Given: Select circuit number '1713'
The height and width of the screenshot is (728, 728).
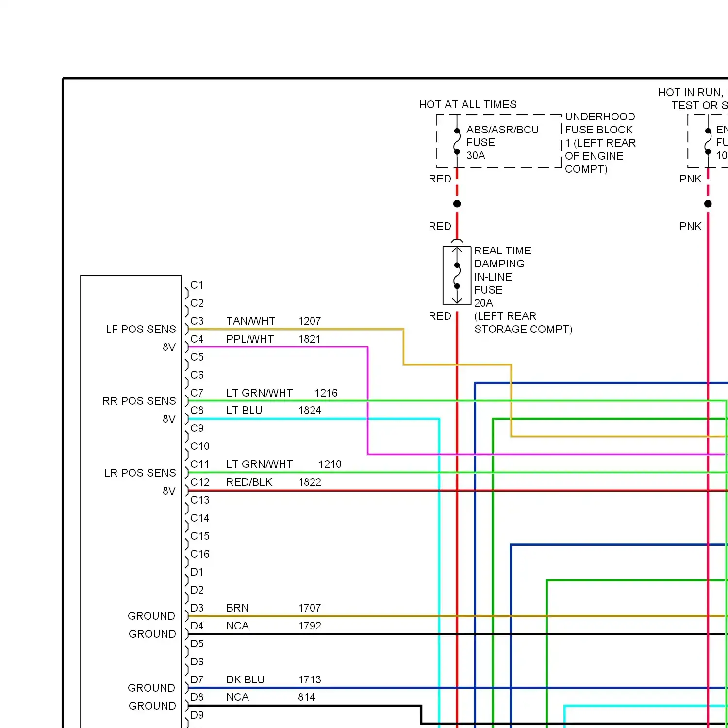Looking at the screenshot, I should 310,680.
